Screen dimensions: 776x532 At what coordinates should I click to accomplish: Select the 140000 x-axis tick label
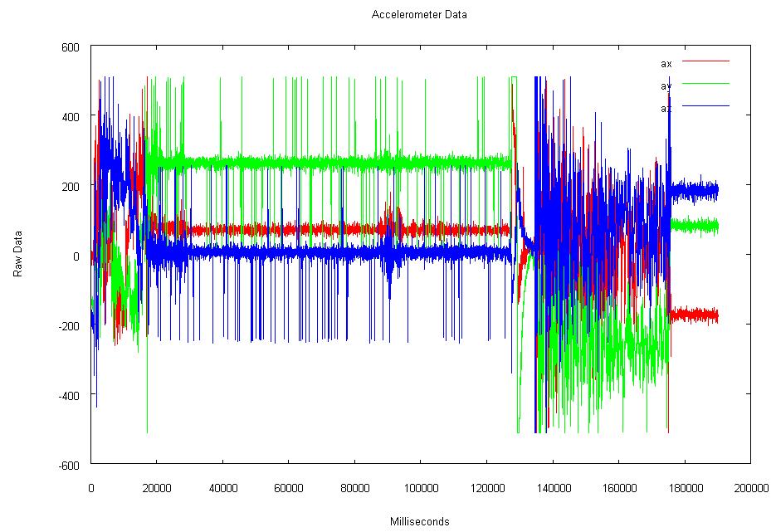point(552,489)
